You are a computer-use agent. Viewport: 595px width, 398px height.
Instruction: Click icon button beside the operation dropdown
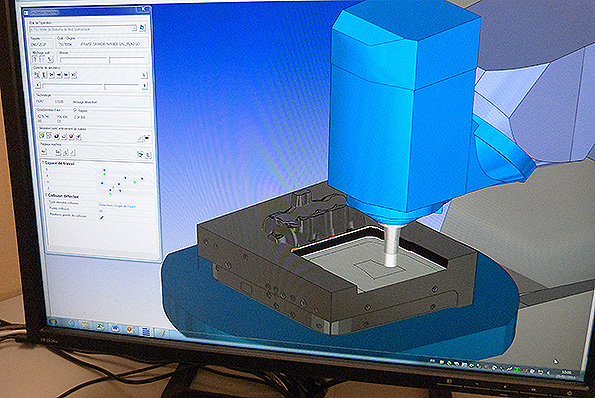(x=142, y=28)
